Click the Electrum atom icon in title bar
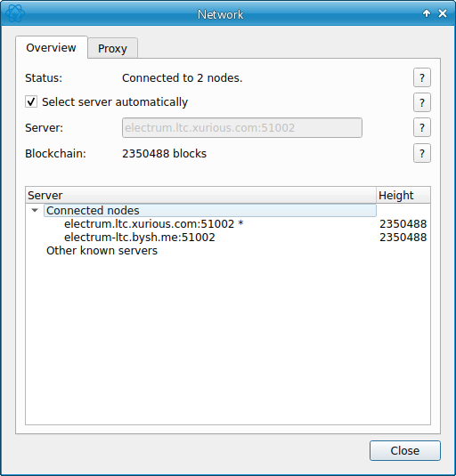This screenshot has height=476, width=456. point(15,13)
